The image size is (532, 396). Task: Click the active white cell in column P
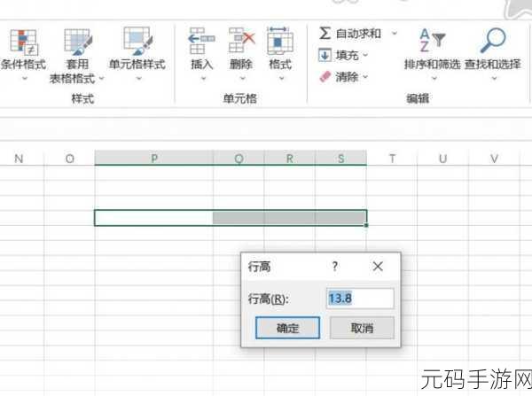154,218
